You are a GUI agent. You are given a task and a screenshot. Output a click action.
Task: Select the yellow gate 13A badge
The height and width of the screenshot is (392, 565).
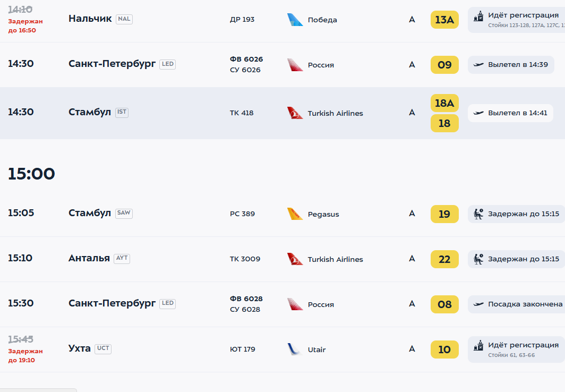pyautogui.click(x=444, y=20)
